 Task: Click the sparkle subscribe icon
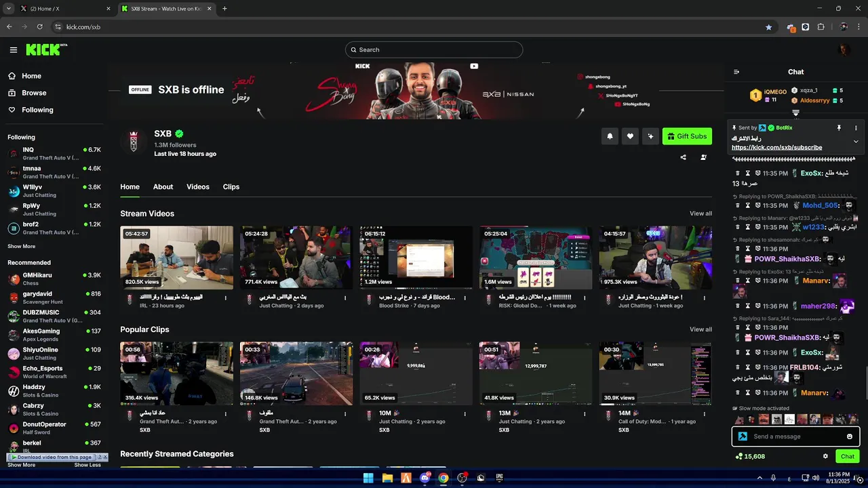pyautogui.click(x=650, y=136)
